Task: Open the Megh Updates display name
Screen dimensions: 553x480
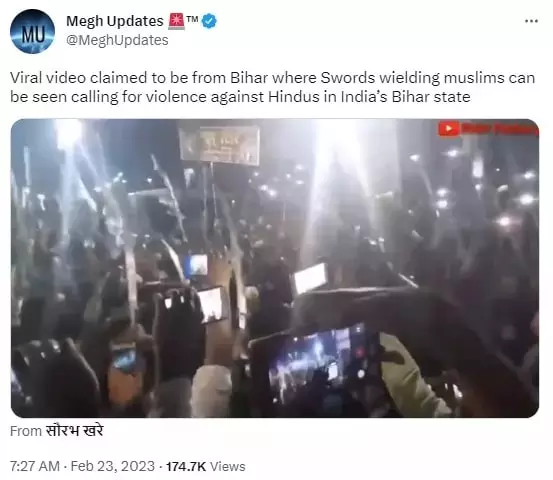Action: (115, 21)
